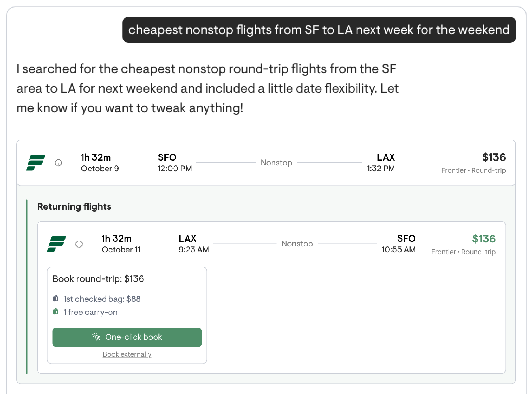Open the info icon for the October 11 flight

click(79, 244)
